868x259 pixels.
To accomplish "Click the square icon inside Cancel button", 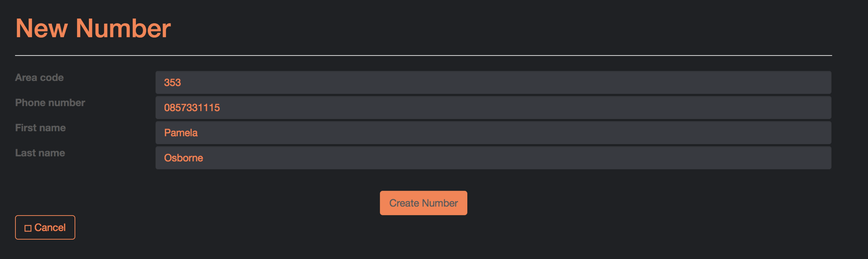I will click(28, 228).
